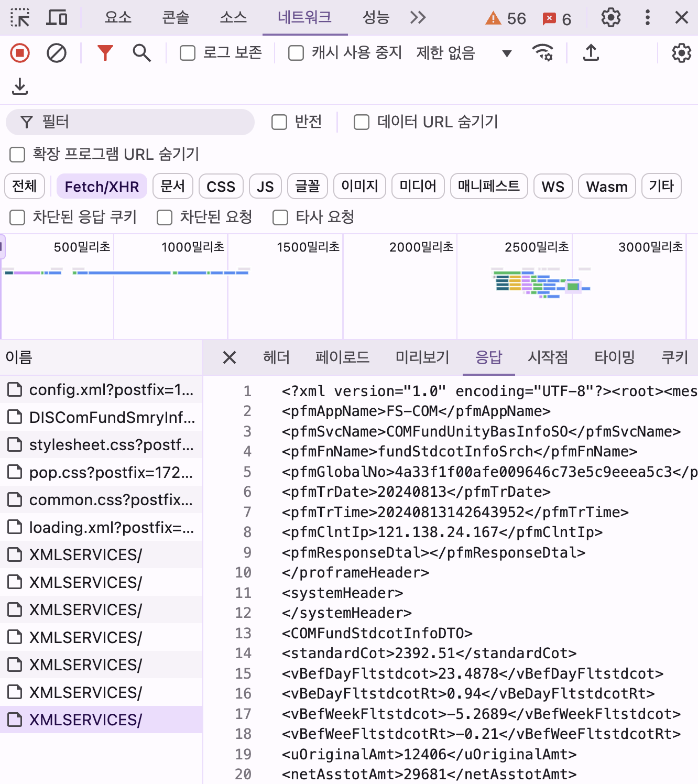Toggle the 반전 checkbox
The image size is (698, 784).
point(279,122)
